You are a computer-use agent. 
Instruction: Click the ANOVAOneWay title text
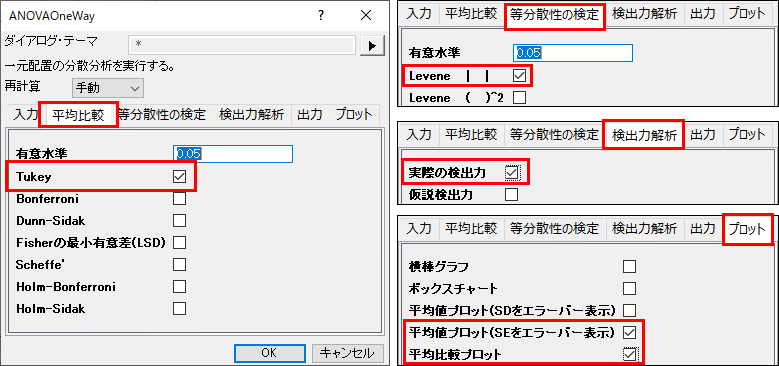click(x=52, y=16)
